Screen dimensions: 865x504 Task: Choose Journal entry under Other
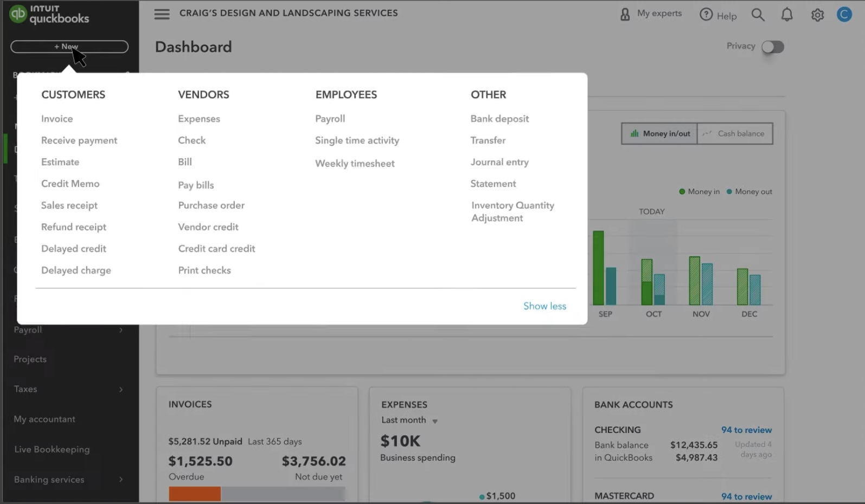pyautogui.click(x=499, y=162)
